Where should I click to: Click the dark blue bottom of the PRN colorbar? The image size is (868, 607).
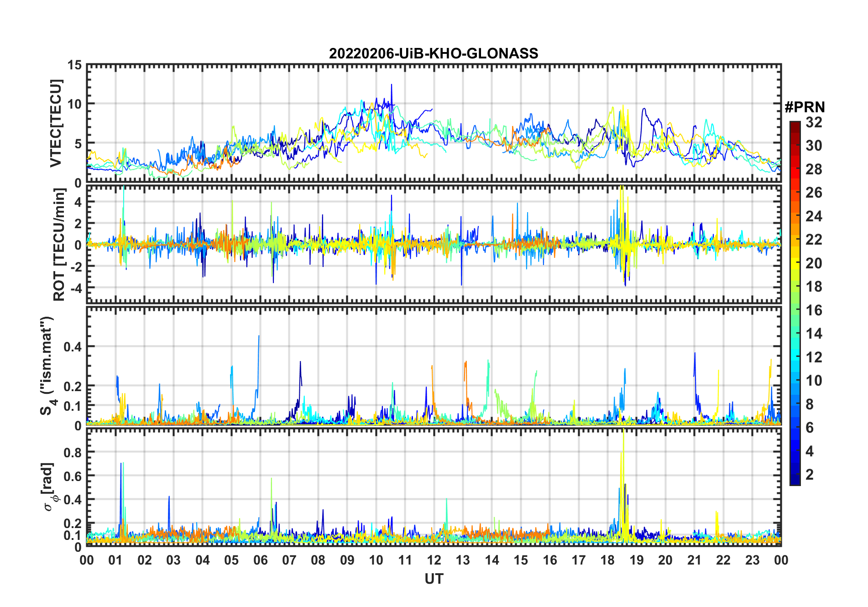[795, 479]
